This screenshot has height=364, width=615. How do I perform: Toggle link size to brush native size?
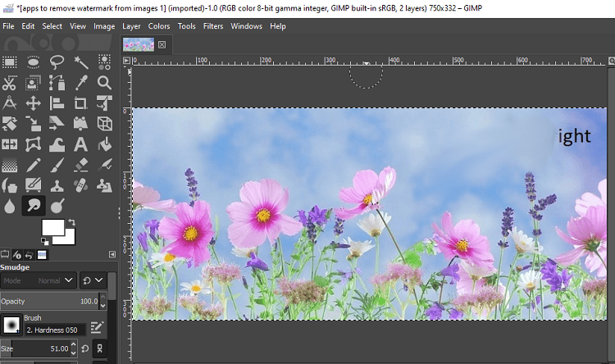click(x=99, y=348)
